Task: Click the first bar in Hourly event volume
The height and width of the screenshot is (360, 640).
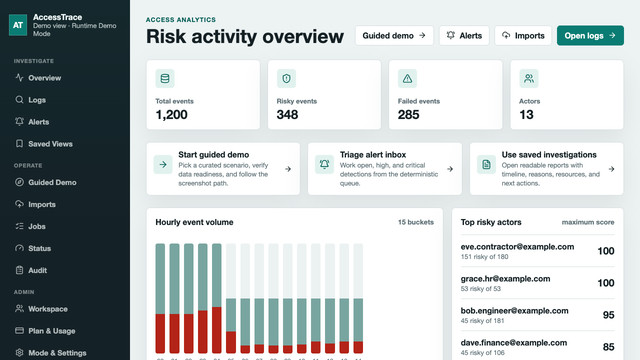Action: [160, 298]
